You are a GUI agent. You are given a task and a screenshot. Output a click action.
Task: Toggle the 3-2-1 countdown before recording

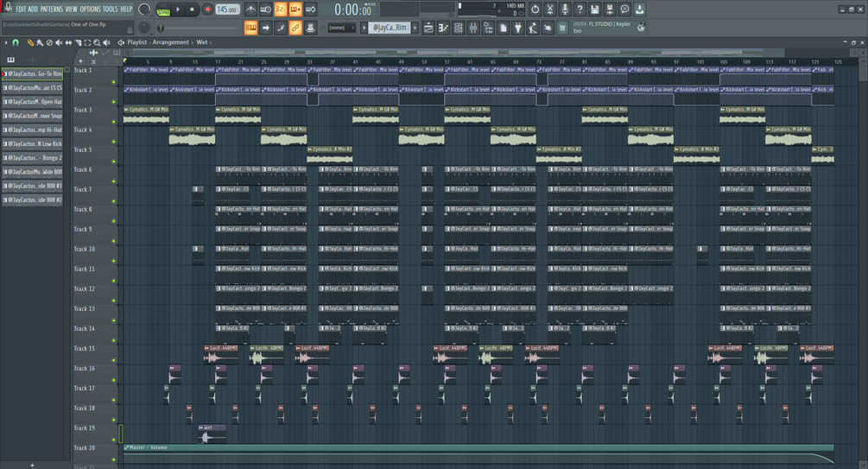pos(281,10)
